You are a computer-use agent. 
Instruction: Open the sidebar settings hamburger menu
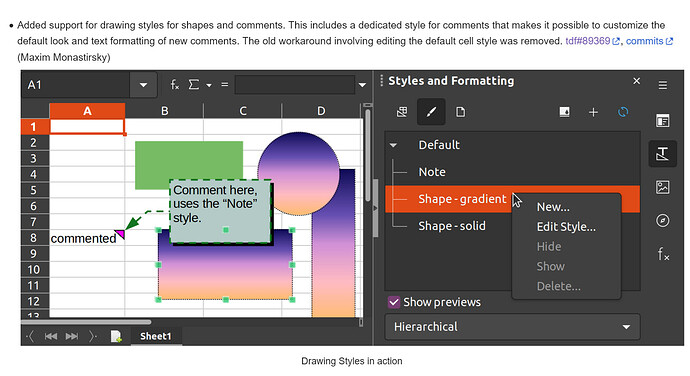coord(663,85)
